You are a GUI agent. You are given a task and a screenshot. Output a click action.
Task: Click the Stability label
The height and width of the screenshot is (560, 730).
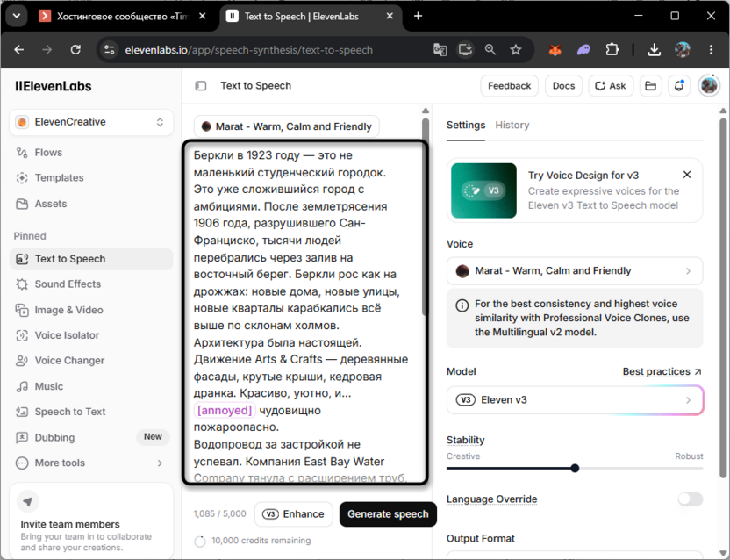coord(466,440)
